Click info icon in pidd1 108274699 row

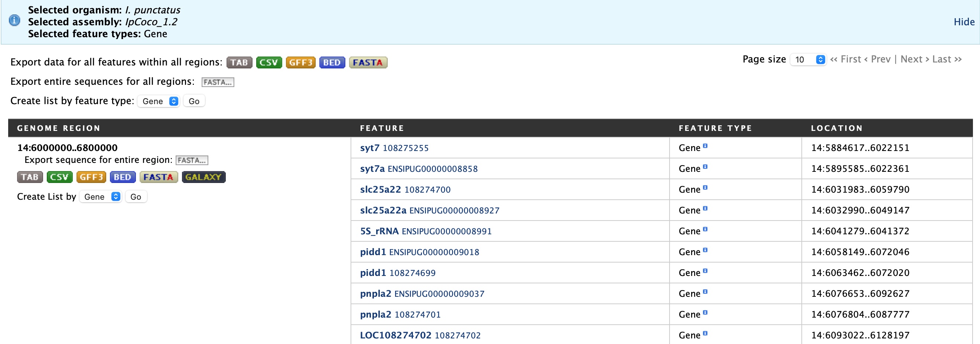[705, 271]
